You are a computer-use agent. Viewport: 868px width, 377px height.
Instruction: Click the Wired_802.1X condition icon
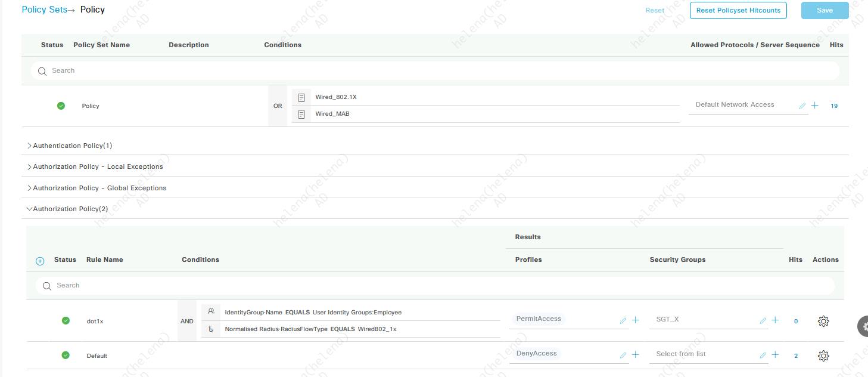(301, 97)
